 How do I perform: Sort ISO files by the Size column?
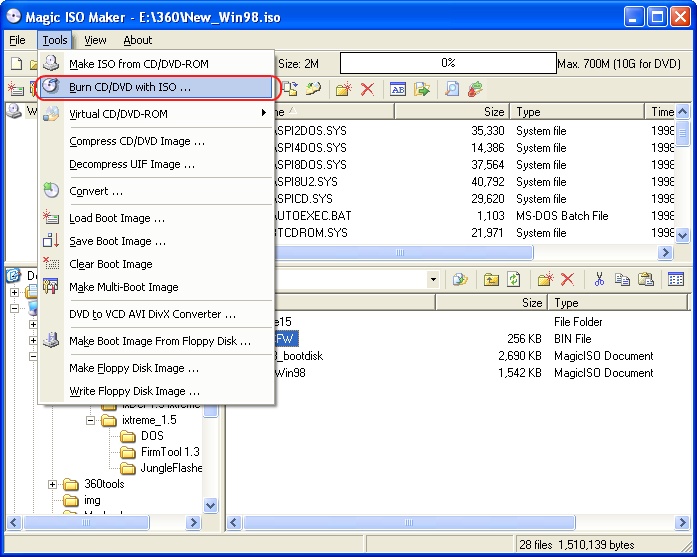coord(452,112)
